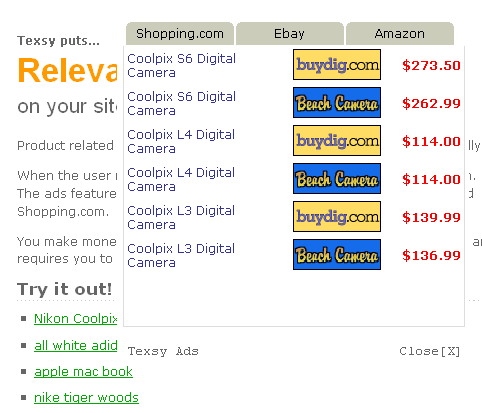Click the Nikon Coolpix example link

(76, 319)
